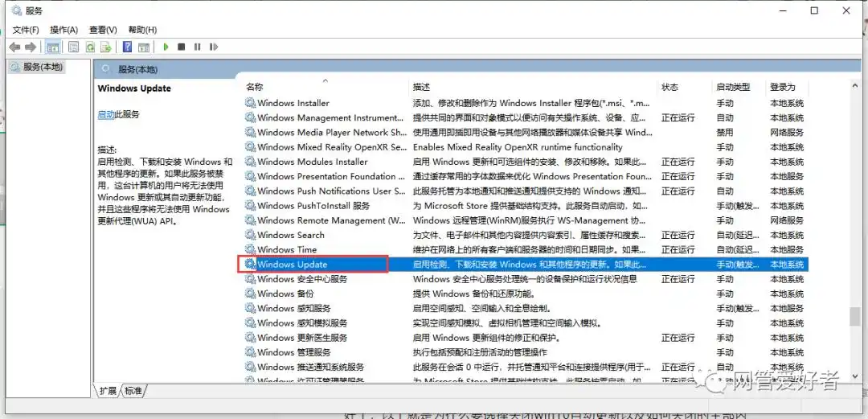This screenshot has height=419, width=868.
Task: Select the Windows 安全中心服务 row
Action: pyautogui.click(x=526, y=279)
